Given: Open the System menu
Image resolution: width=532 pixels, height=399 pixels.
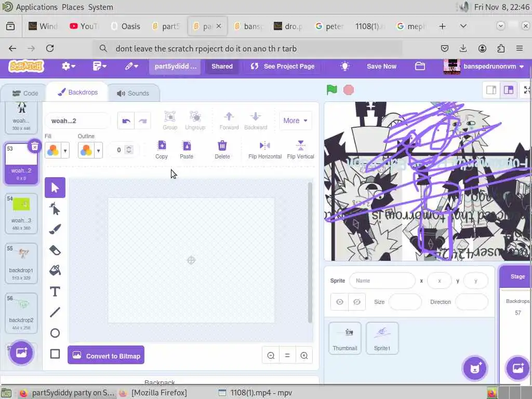Looking at the screenshot, I should click(x=100, y=7).
